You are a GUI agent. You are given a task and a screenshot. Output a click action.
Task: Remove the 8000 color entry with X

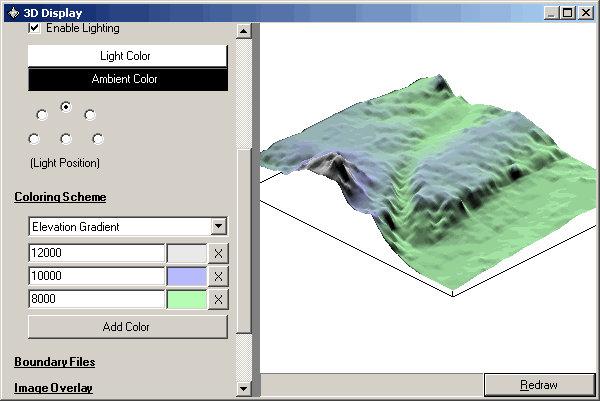coord(218,299)
